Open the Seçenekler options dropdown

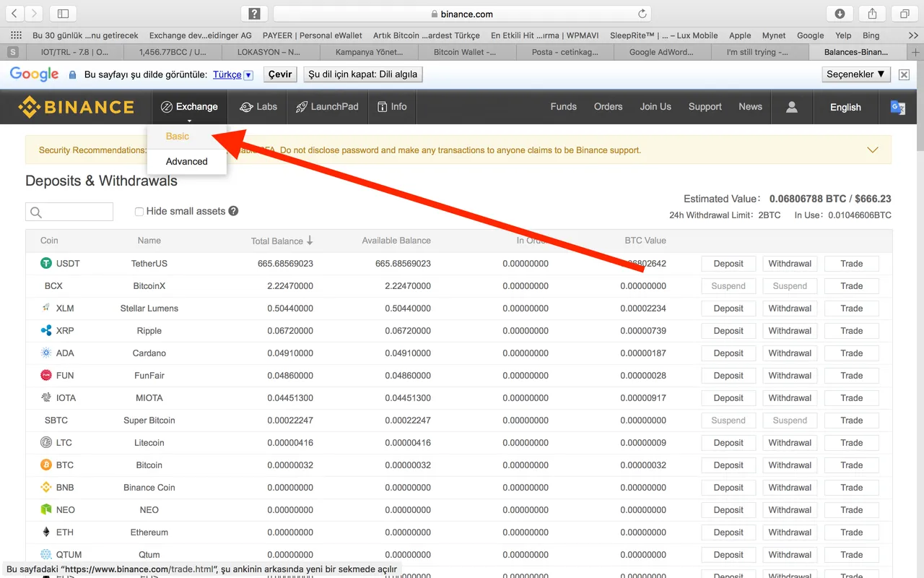coord(856,74)
